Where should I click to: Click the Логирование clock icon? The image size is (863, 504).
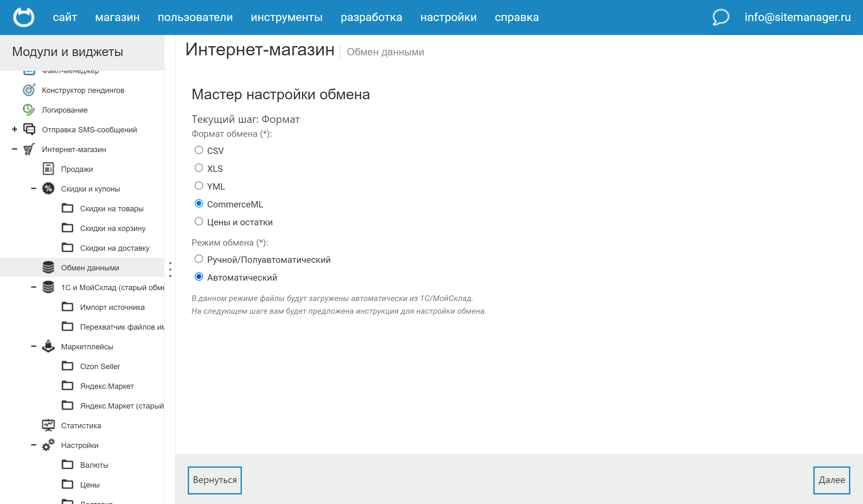[x=29, y=109]
